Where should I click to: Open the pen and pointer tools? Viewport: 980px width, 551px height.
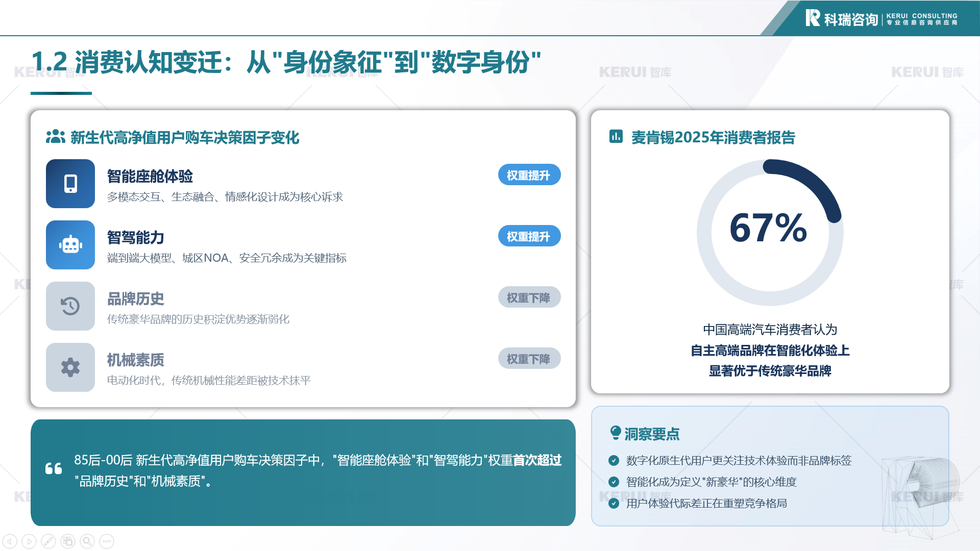click(48, 541)
